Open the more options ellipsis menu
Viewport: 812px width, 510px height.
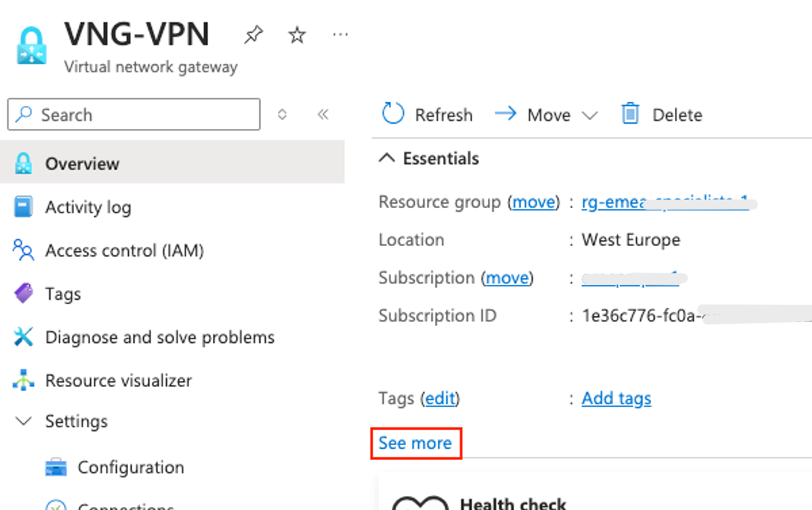pos(340,34)
